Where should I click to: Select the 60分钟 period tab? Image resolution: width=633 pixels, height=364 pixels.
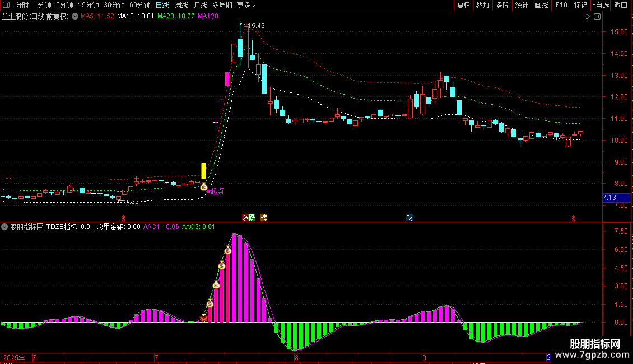pyautogui.click(x=140, y=6)
